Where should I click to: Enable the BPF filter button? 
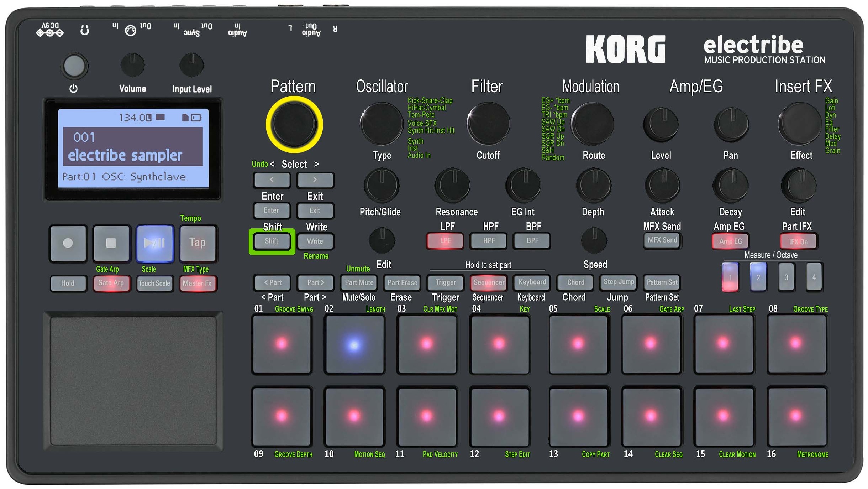(532, 241)
